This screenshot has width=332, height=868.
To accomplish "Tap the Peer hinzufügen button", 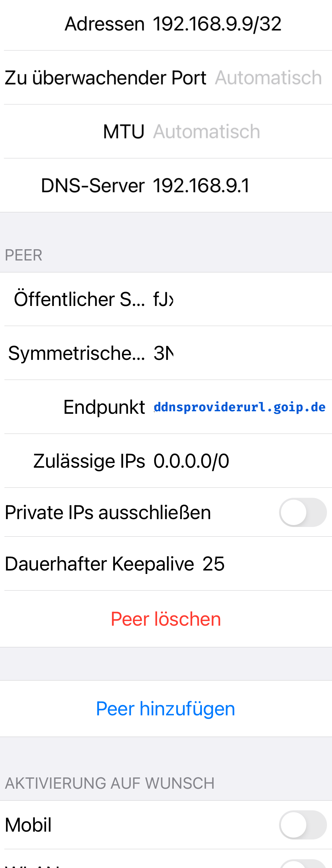I will pos(166,708).
